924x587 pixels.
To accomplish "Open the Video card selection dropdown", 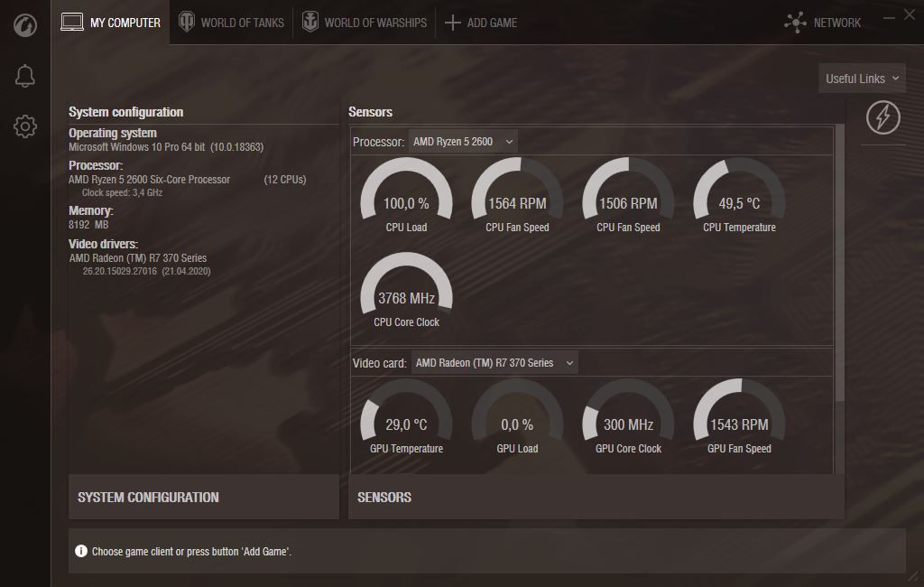I will click(494, 363).
